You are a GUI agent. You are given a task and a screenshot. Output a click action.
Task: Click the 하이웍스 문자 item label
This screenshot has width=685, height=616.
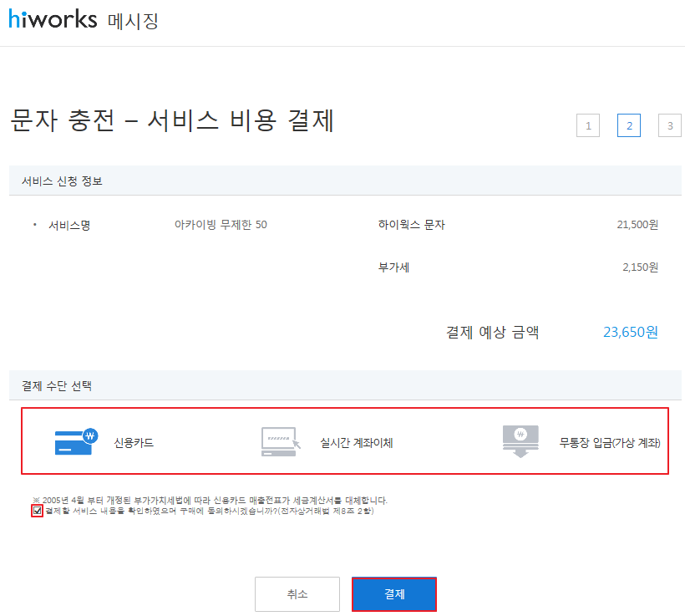[412, 225]
